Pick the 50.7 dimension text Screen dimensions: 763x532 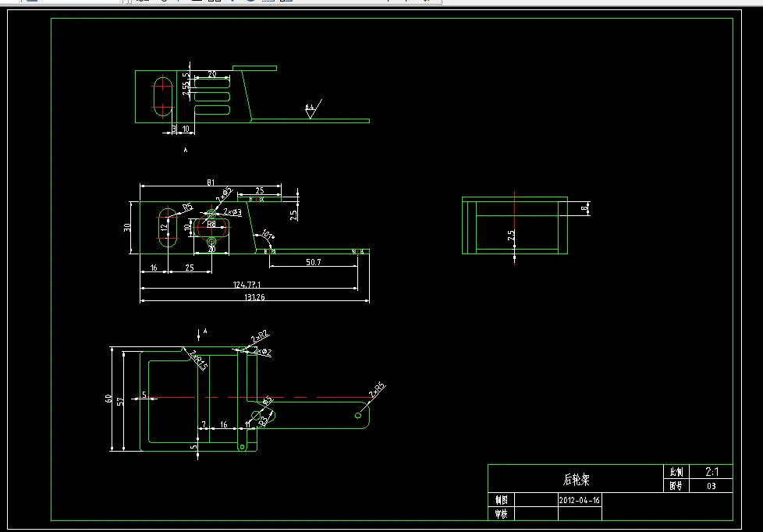point(314,262)
